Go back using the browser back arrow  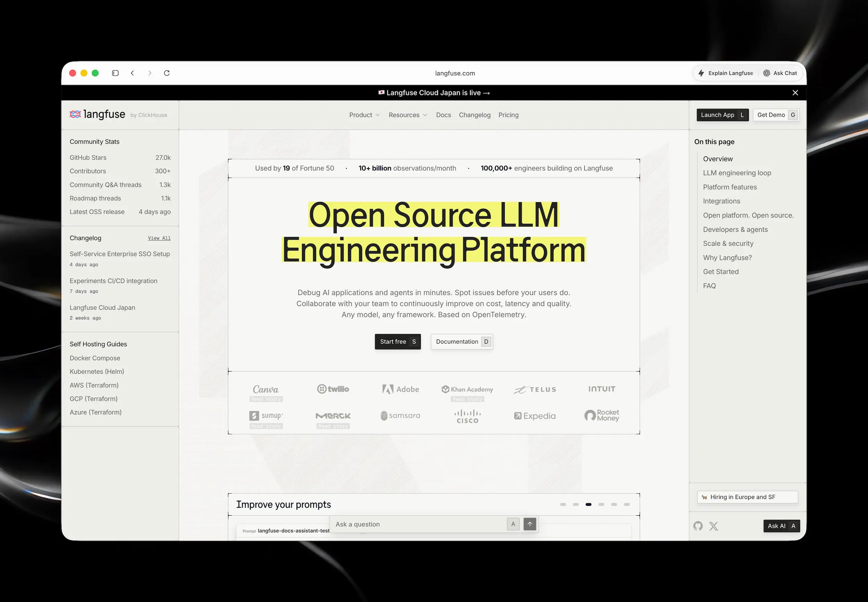[x=133, y=73]
